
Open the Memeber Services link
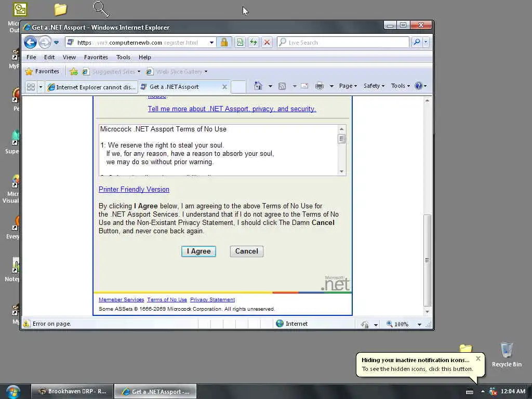[121, 300]
